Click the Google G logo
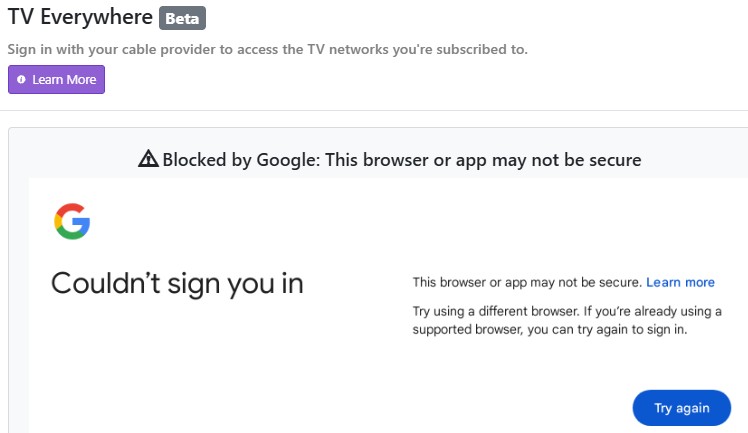The image size is (748, 433). tap(72, 221)
